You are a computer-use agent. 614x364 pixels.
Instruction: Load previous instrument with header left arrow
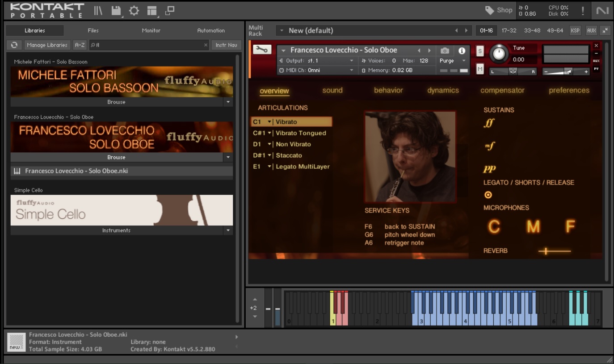point(419,50)
